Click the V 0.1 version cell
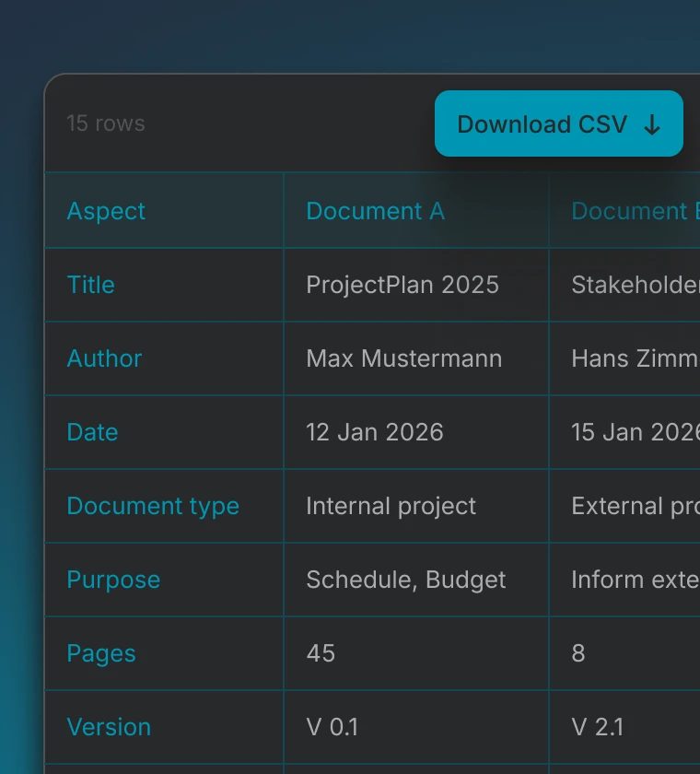This screenshot has width=700, height=774. pyautogui.click(x=332, y=727)
